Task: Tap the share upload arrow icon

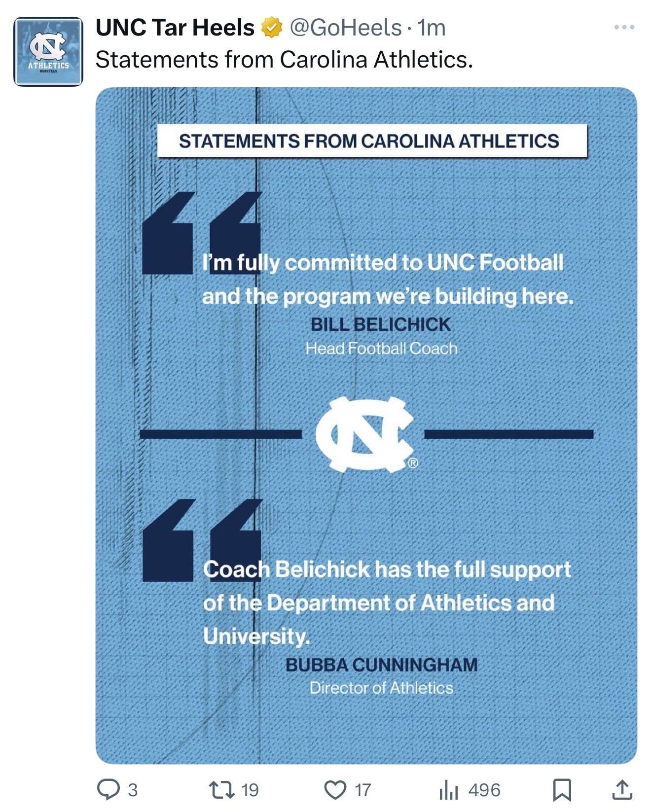Action: click(x=622, y=789)
